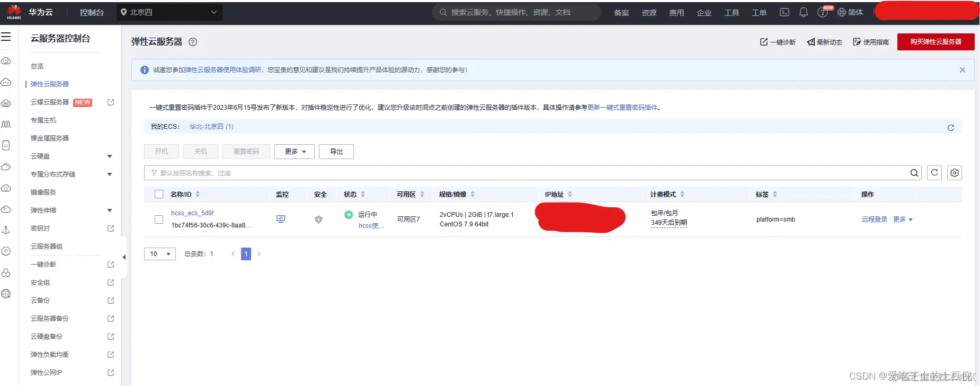
Task: Open 最新动态 in page header
Action: coord(824,42)
